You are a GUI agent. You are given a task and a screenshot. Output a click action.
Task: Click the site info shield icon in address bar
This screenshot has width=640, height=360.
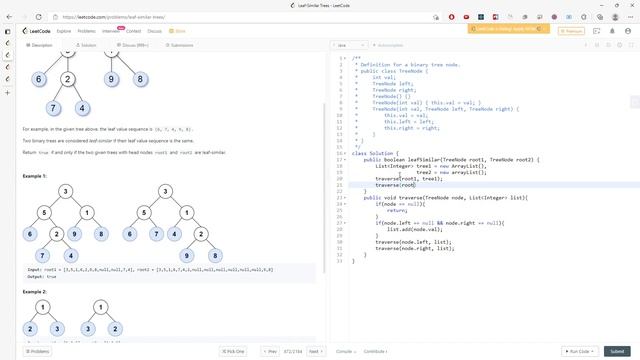(x=55, y=17)
